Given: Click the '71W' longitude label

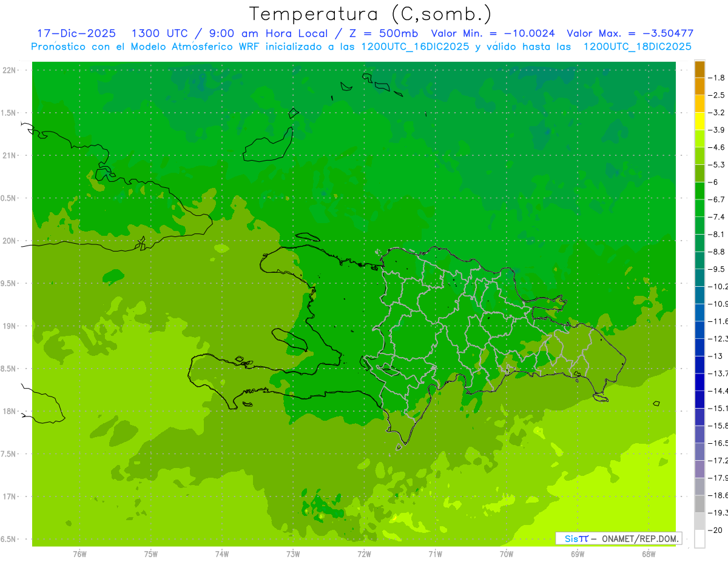Looking at the screenshot, I should click(x=435, y=554).
